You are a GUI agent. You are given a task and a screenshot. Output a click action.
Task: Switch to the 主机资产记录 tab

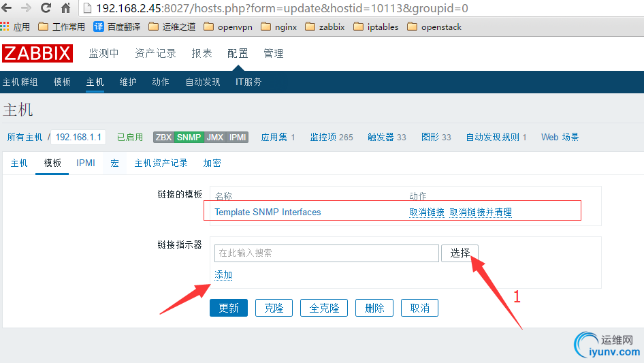coord(161,163)
